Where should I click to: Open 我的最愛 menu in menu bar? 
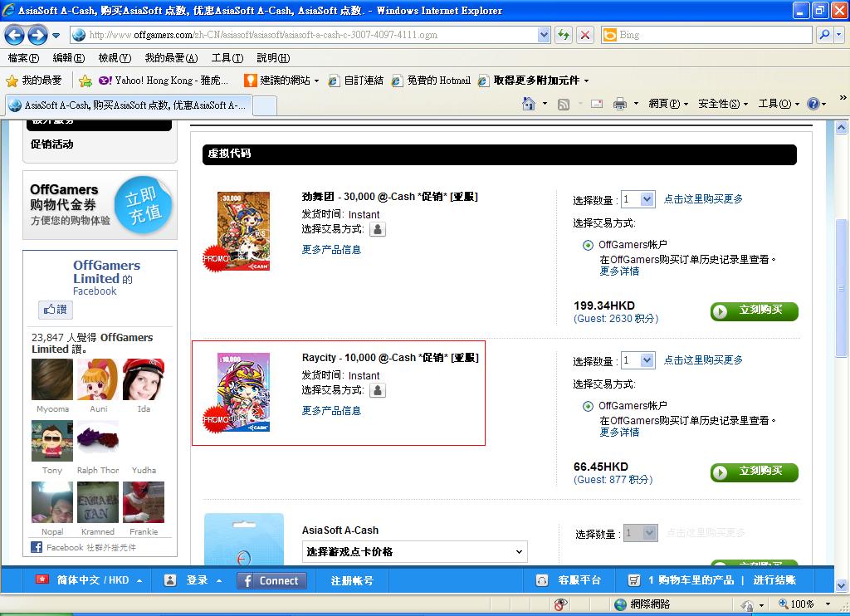click(x=171, y=58)
